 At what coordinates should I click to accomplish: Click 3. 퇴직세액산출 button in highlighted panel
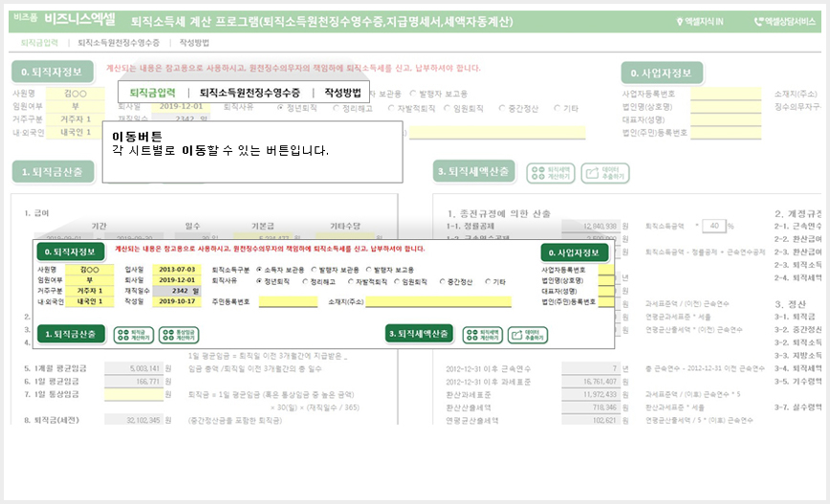419,334
